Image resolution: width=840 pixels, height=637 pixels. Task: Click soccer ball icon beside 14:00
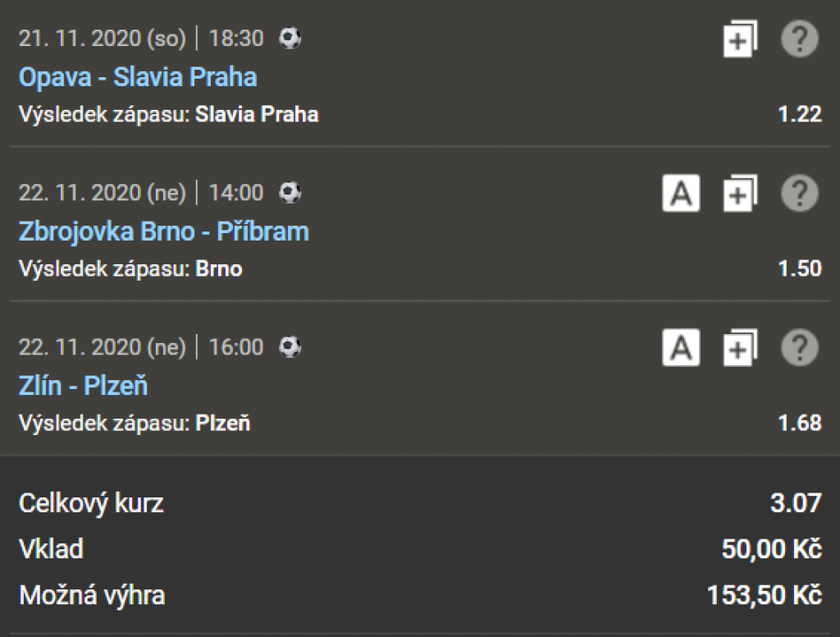pos(290,193)
